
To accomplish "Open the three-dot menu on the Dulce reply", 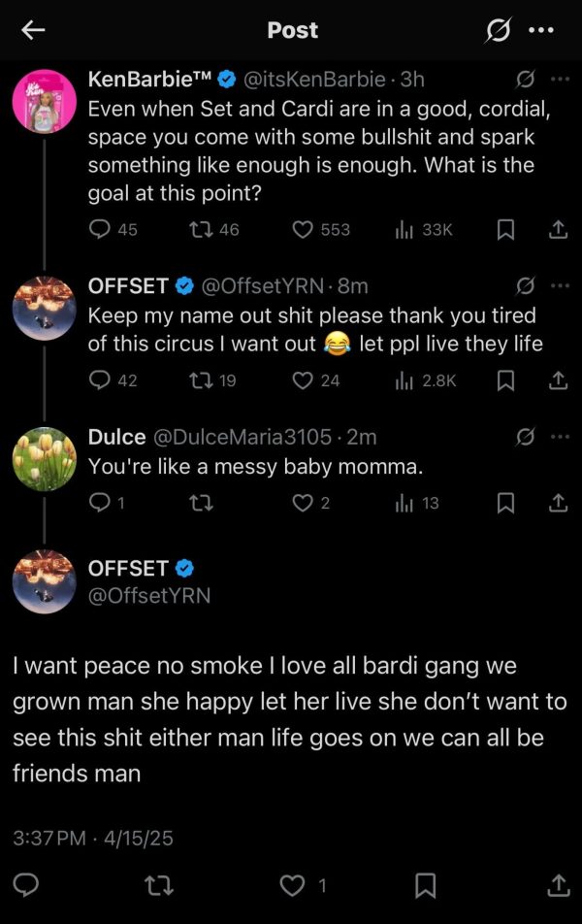I will click(560, 437).
